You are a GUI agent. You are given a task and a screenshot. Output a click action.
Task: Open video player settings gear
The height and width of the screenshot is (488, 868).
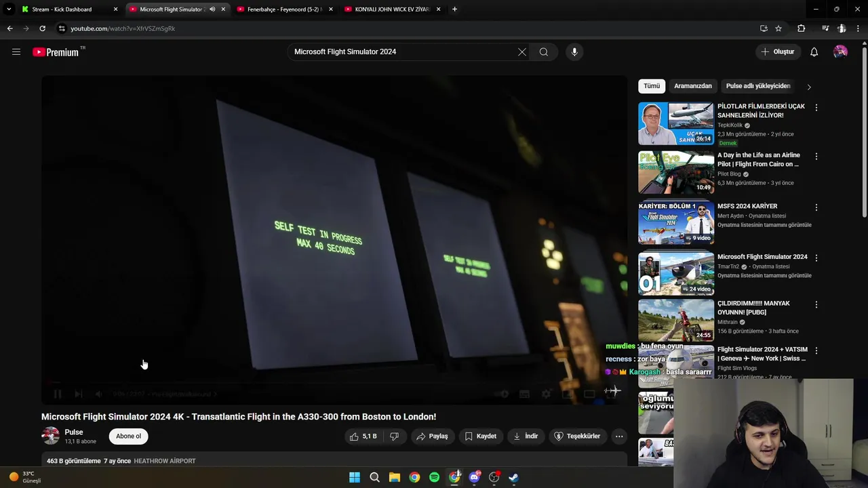coord(546,394)
